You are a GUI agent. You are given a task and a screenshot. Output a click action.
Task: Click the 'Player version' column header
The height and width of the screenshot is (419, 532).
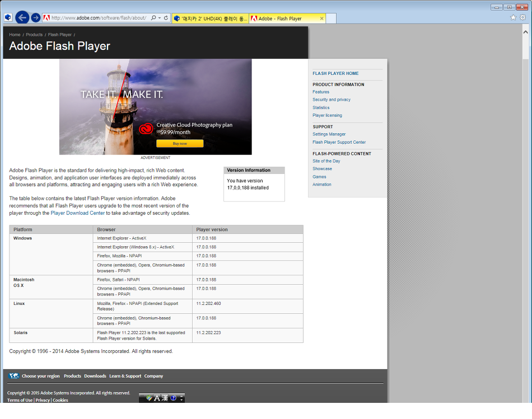click(x=248, y=229)
